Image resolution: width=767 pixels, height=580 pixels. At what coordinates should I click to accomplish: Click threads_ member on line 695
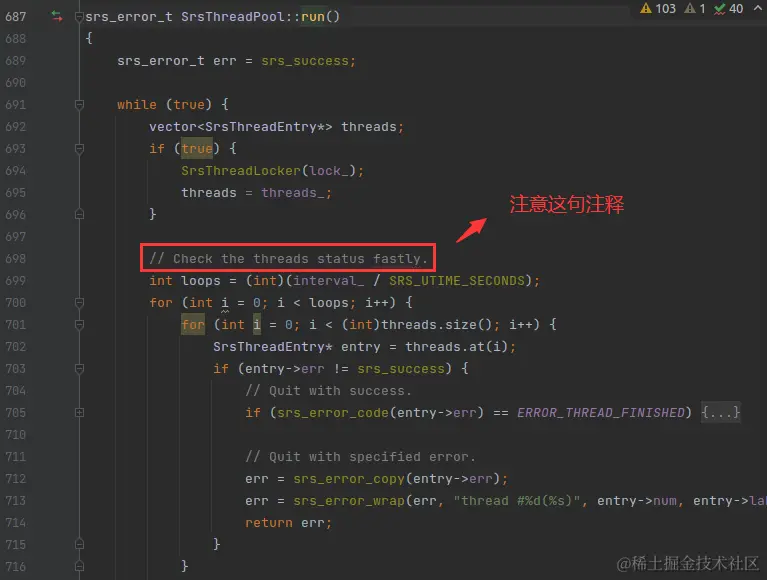293,193
